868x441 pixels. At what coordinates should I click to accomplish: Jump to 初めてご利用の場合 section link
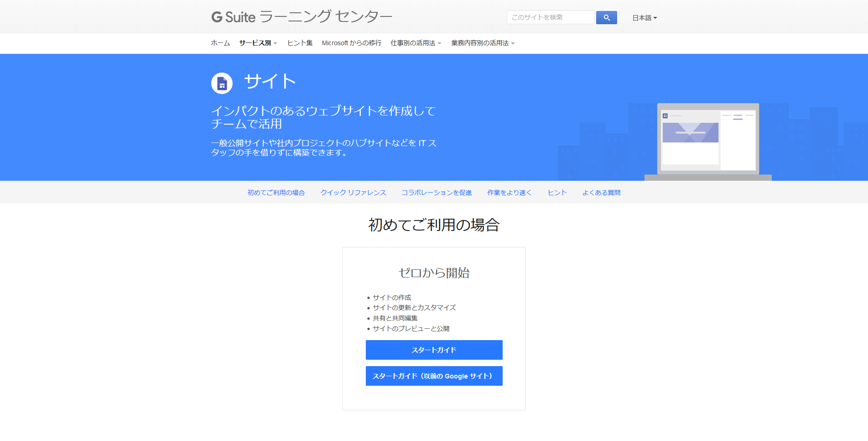point(276,193)
